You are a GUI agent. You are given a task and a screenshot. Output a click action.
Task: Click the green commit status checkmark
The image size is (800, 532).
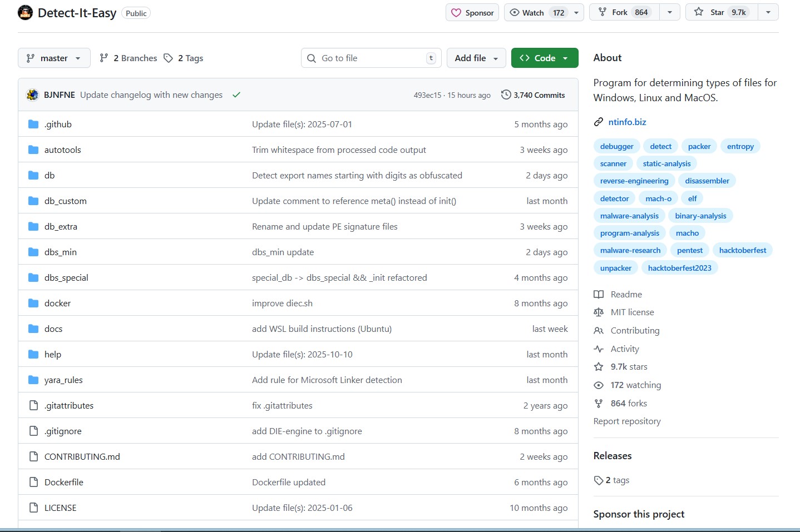point(236,95)
